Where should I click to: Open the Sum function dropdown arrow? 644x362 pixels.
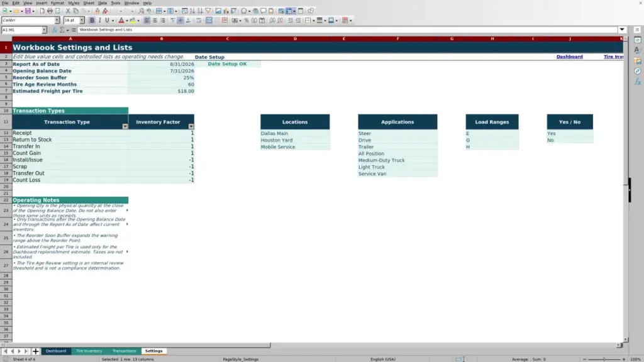click(67, 30)
